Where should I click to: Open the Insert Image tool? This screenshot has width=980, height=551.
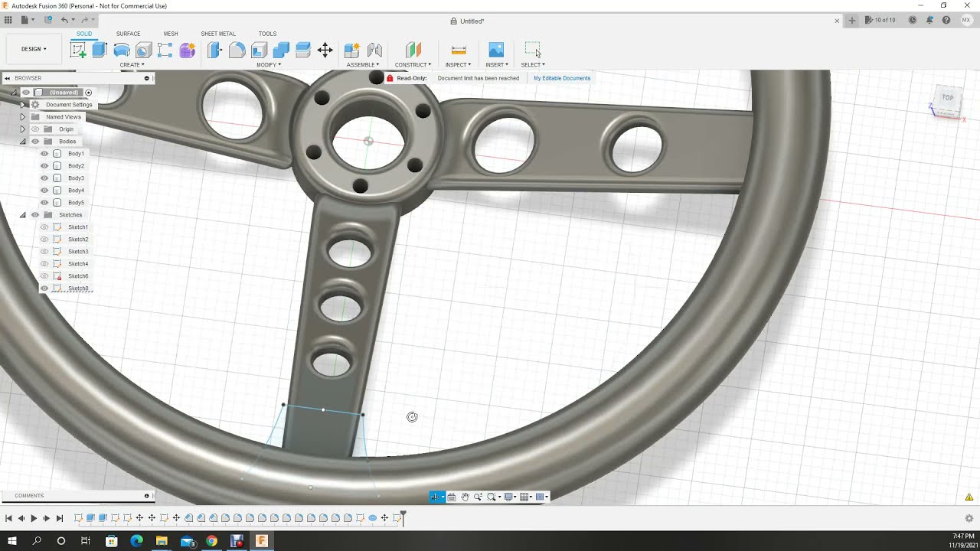pos(496,50)
